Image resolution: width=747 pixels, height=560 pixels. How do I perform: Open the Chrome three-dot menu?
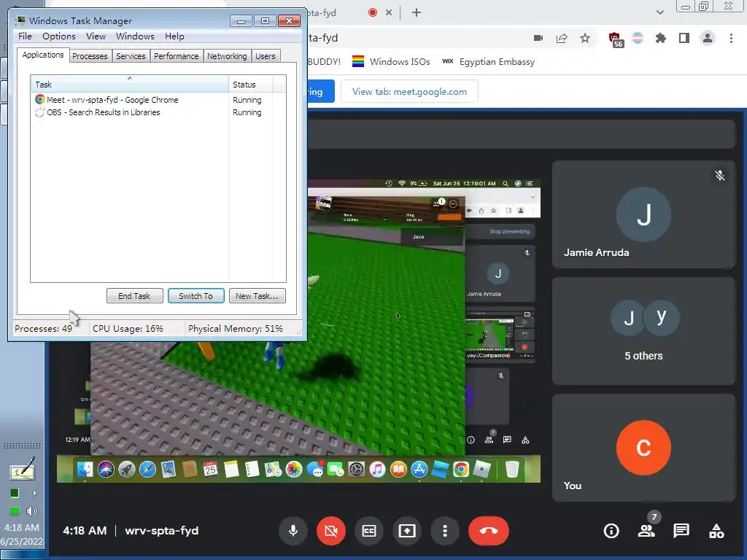pyautogui.click(x=731, y=38)
